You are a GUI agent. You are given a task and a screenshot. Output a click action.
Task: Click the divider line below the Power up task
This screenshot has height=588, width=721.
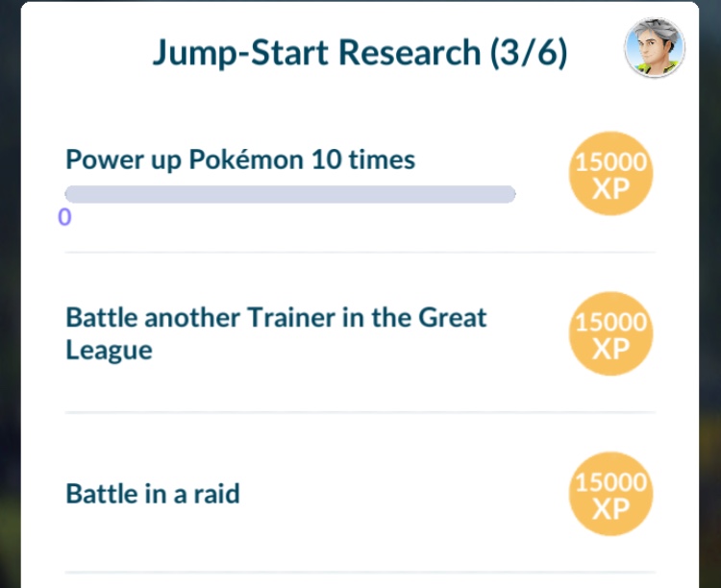[360, 253]
